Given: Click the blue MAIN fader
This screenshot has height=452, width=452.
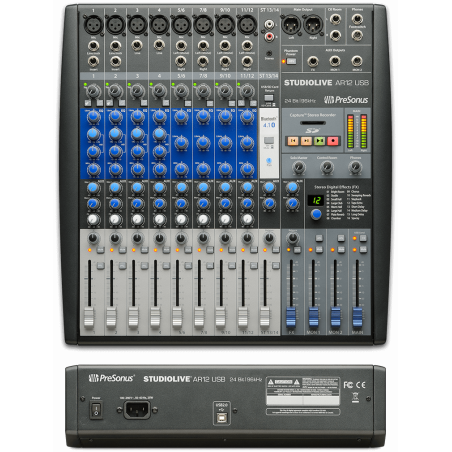Looking at the screenshot, I should 357,317.
